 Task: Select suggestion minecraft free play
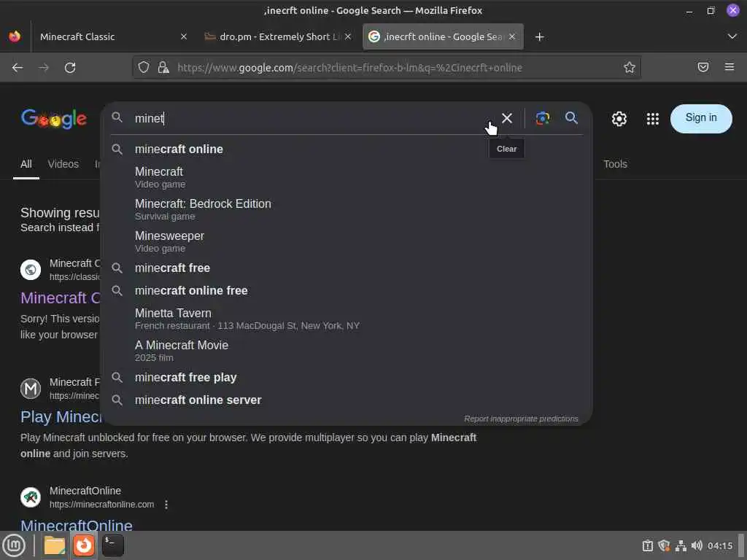tap(347, 378)
